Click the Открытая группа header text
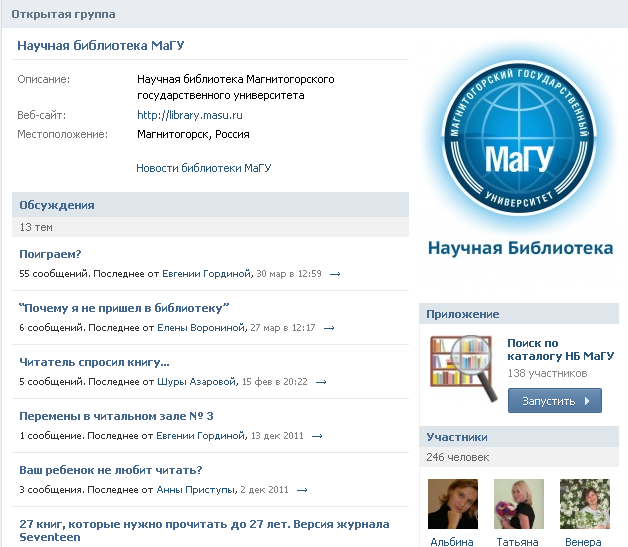Viewport: 628px width, 547px height. tap(63, 14)
